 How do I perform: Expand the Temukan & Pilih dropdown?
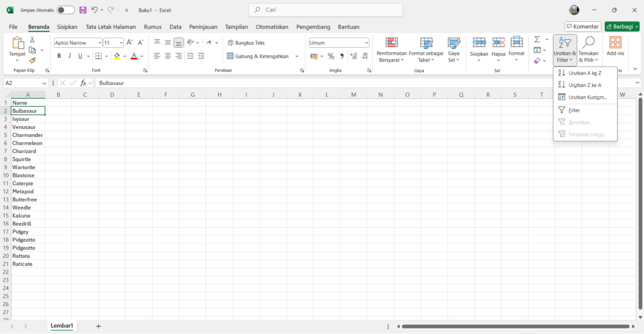click(588, 50)
